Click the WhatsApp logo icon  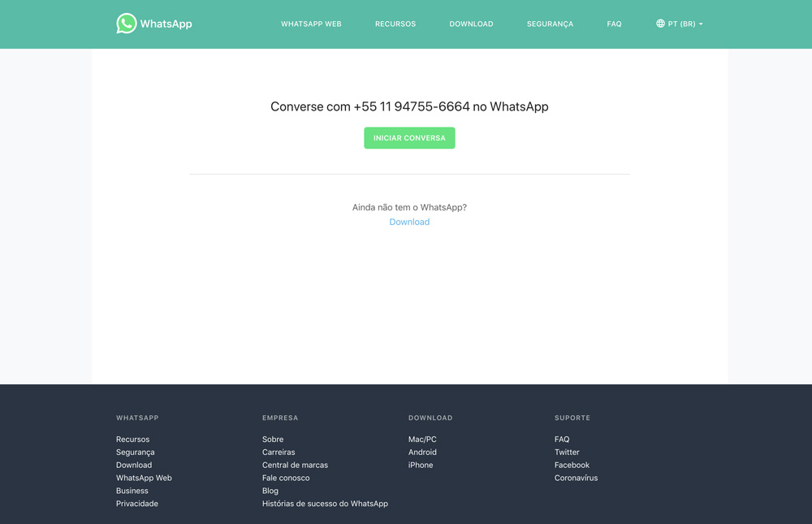point(127,24)
